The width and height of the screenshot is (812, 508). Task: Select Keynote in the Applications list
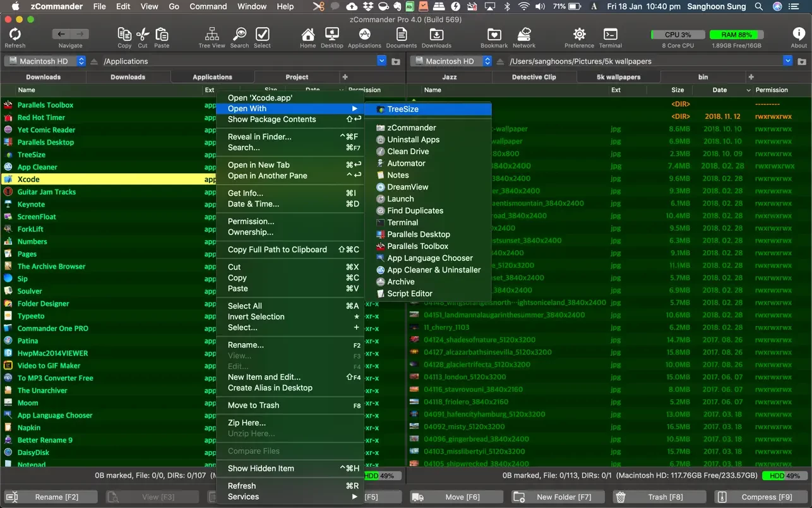(32, 204)
